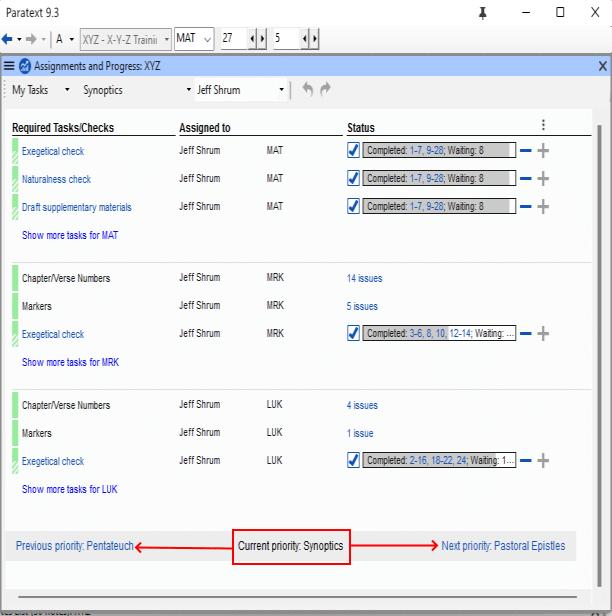Close the Assignments and Progress panel
612x616 pixels.
603,66
